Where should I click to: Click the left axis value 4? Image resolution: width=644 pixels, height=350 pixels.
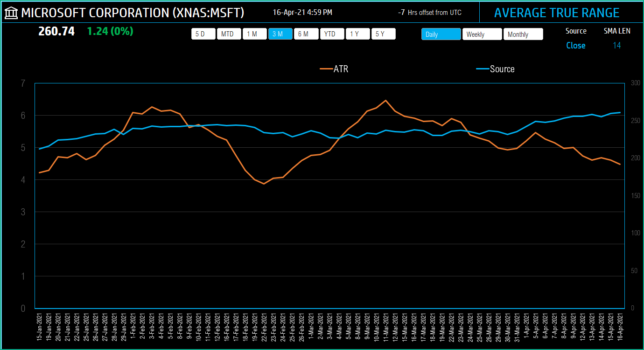tap(23, 180)
